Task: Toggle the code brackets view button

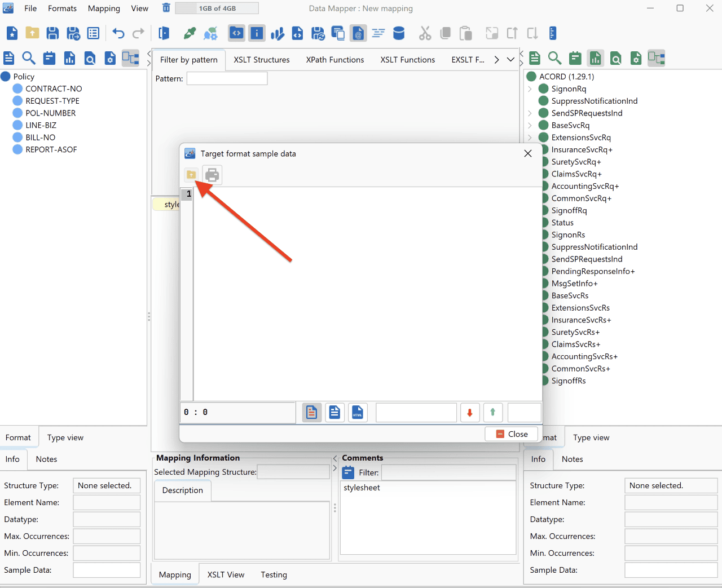Action: point(236,33)
